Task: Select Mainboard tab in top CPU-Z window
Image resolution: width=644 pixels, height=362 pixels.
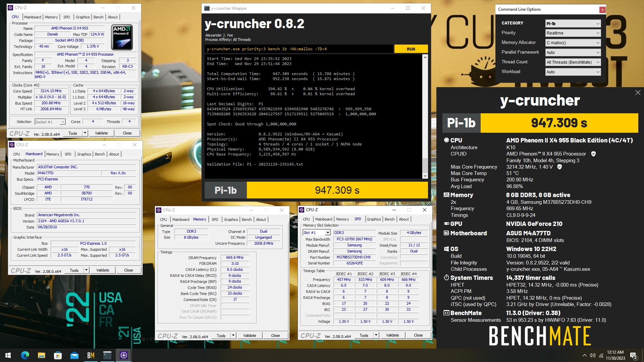Action: (x=33, y=17)
